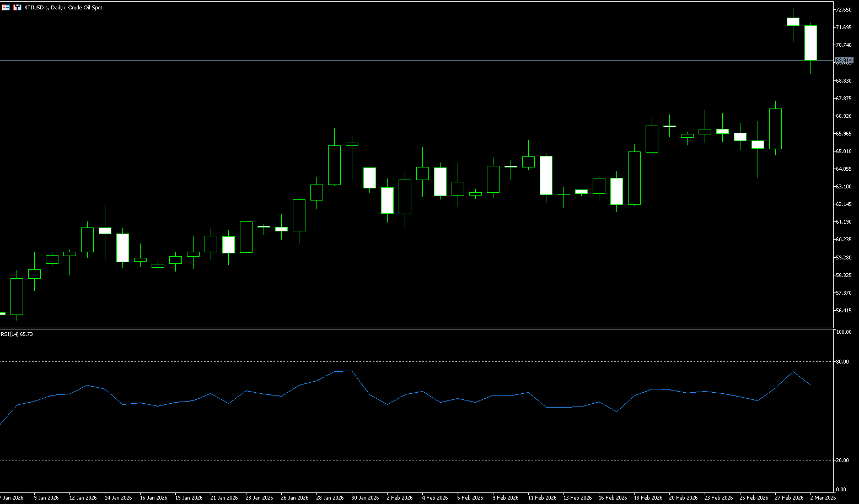Click the tall candle at 28 Jan 2026

point(334,165)
